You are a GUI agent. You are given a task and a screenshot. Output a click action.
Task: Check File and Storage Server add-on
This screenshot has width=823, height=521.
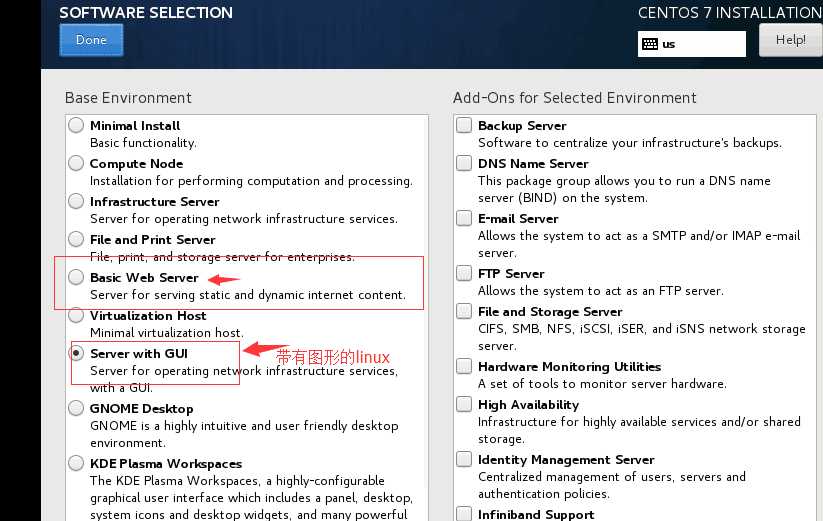pos(464,311)
